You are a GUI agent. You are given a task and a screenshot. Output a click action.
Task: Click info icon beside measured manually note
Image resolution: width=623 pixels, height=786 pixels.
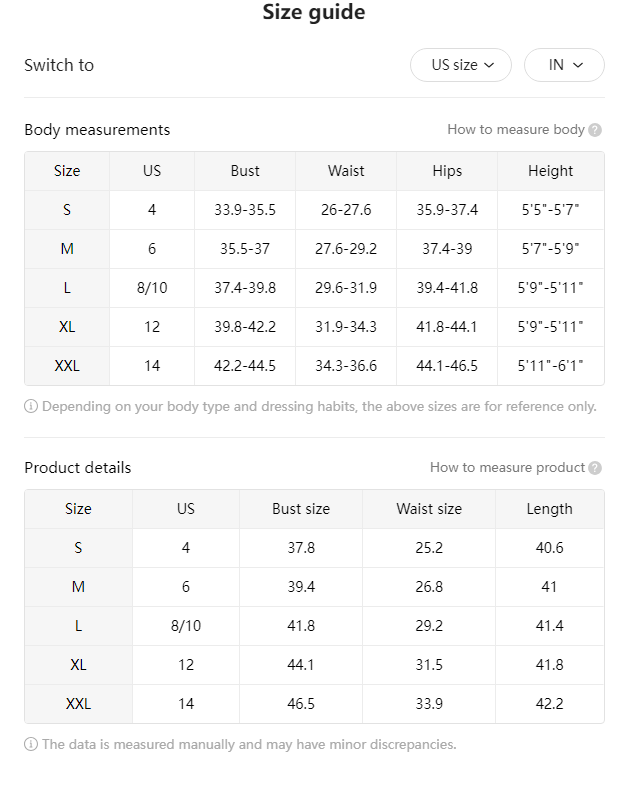pyautogui.click(x=31, y=744)
